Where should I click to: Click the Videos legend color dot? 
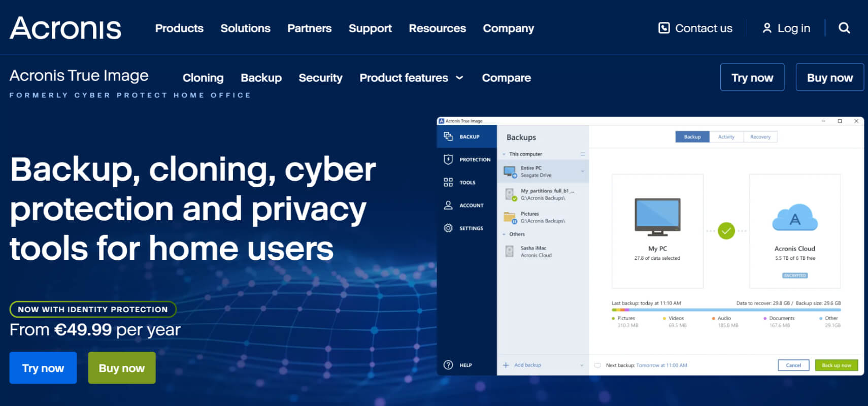[664, 319]
